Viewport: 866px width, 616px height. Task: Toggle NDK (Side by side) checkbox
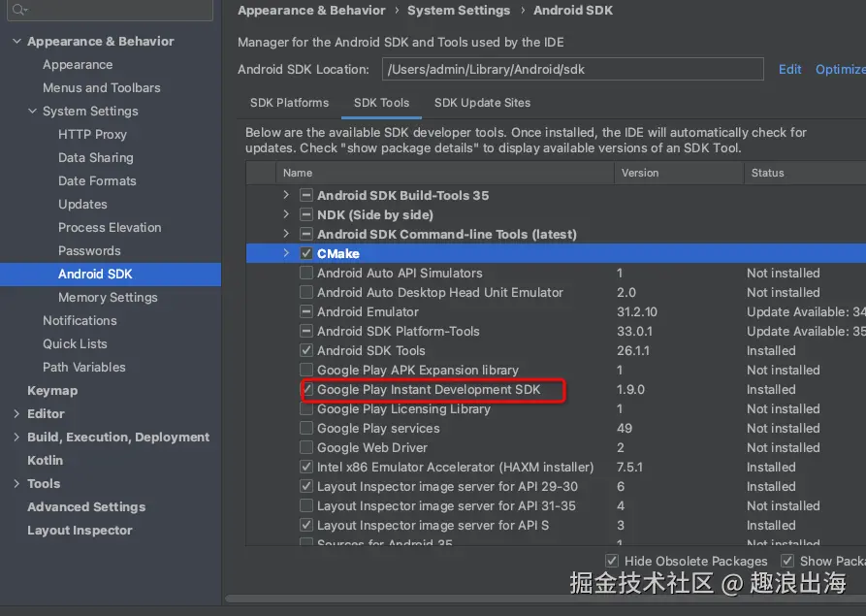(x=306, y=214)
